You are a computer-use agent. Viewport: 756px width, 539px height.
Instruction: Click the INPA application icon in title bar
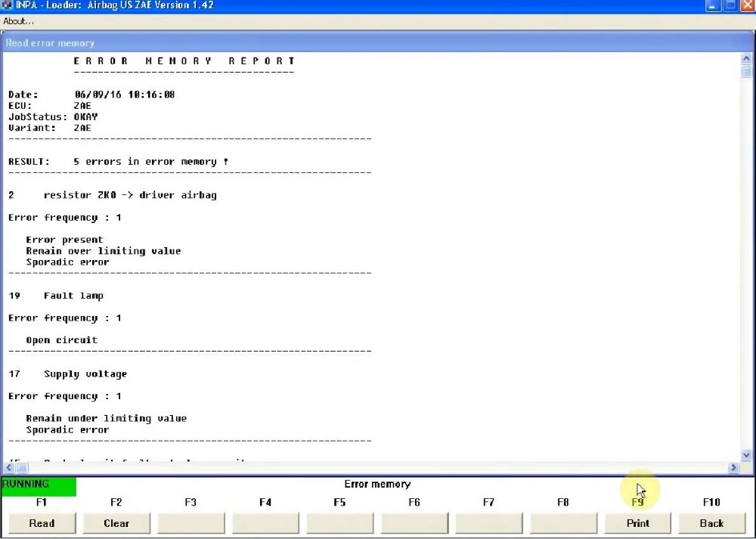tap(7, 5)
